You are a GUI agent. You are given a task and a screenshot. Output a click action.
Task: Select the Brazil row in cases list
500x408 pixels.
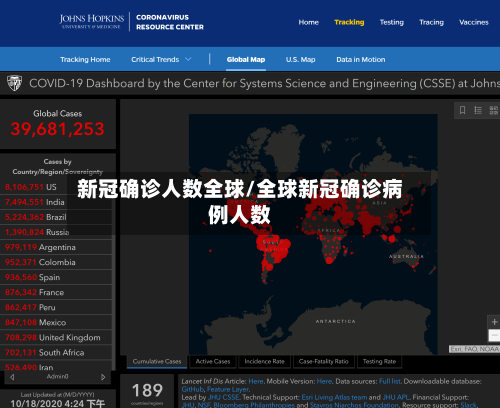[56, 217]
